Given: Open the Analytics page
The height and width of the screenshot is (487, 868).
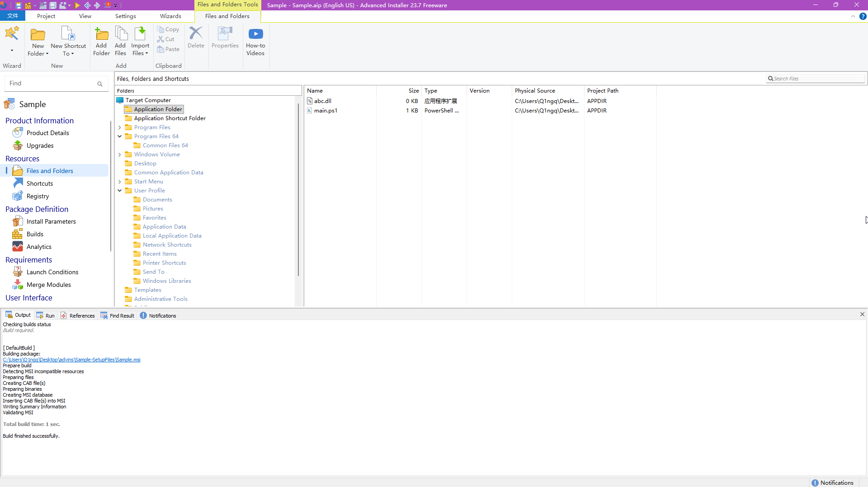Looking at the screenshot, I should pos(39,247).
